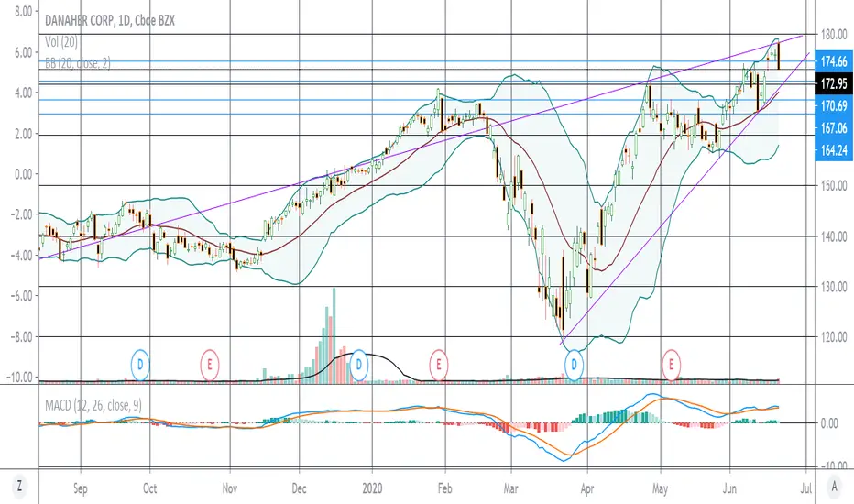Image resolution: width=854 pixels, height=504 pixels.
Task: Open the earnings marker just before Feb
Action: click(438, 364)
